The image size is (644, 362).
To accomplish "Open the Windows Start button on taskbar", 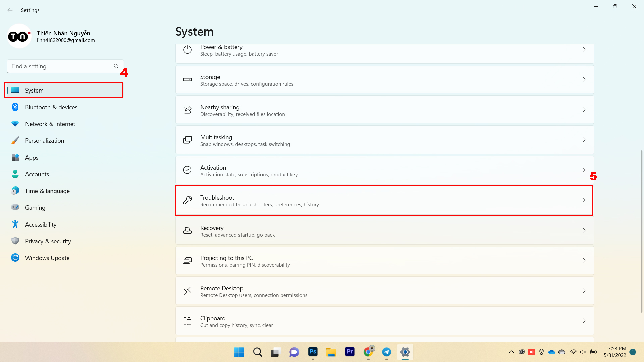I will (239, 352).
